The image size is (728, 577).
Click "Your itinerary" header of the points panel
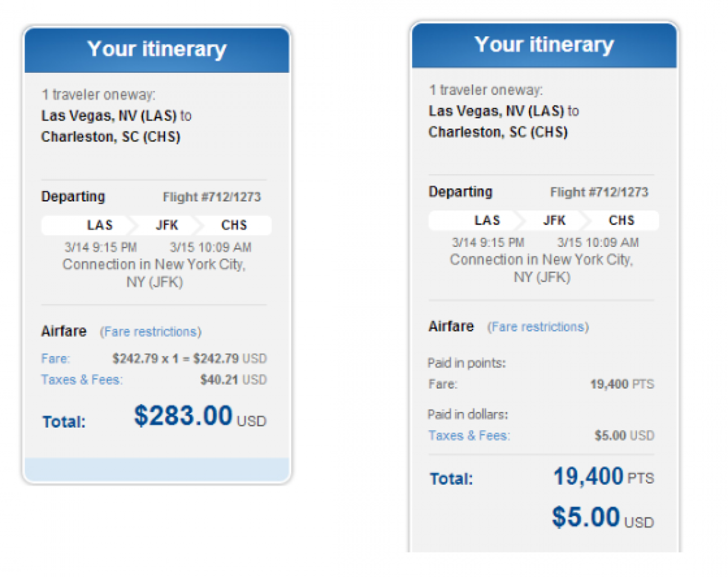(544, 44)
